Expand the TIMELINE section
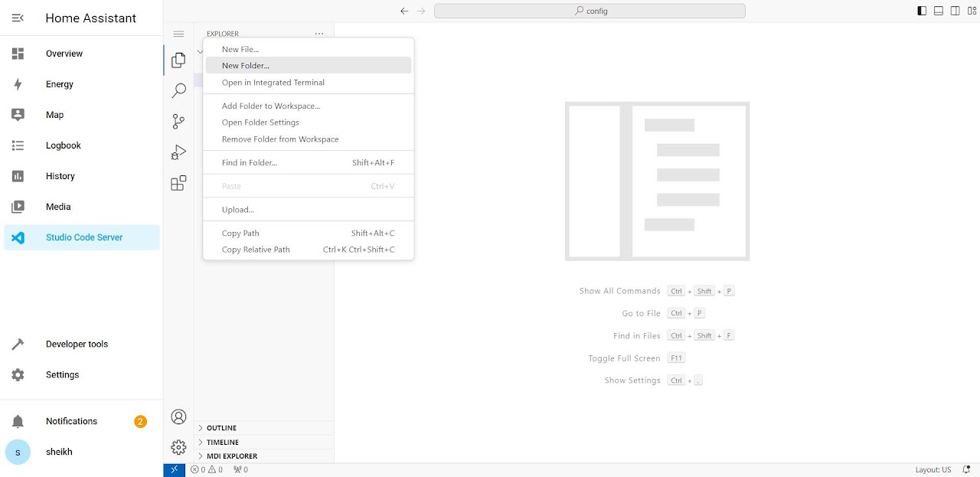 tap(264, 443)
